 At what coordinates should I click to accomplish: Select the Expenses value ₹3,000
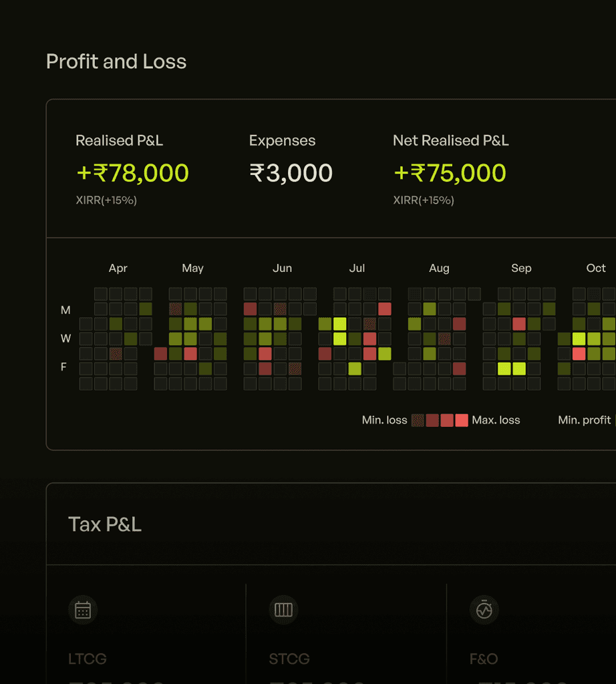pyautogui.click(x=291, y=172)
